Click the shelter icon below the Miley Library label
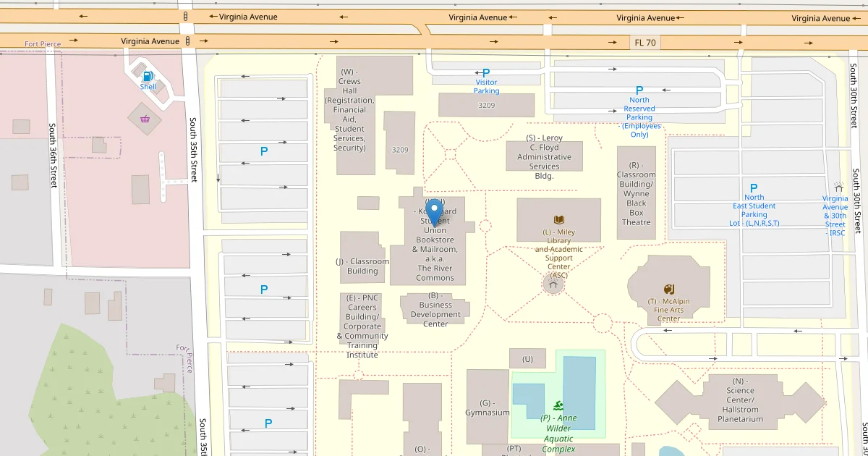868x456 pixels. pos(553,284)
